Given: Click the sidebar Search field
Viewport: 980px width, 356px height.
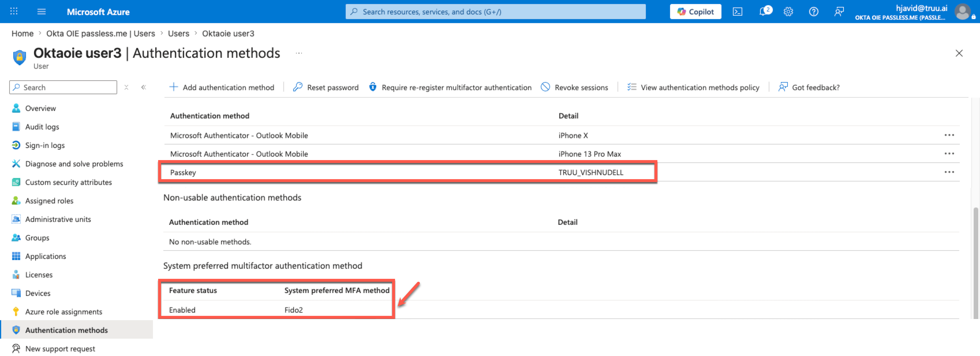Looking at the screenshot, I should (x=63, y=87).
